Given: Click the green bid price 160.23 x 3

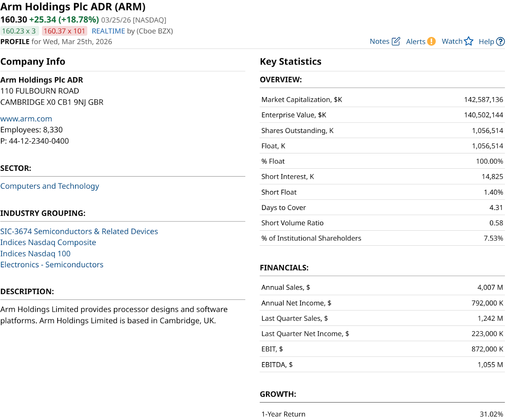Looking at the screenshot, I should (19, 31).
